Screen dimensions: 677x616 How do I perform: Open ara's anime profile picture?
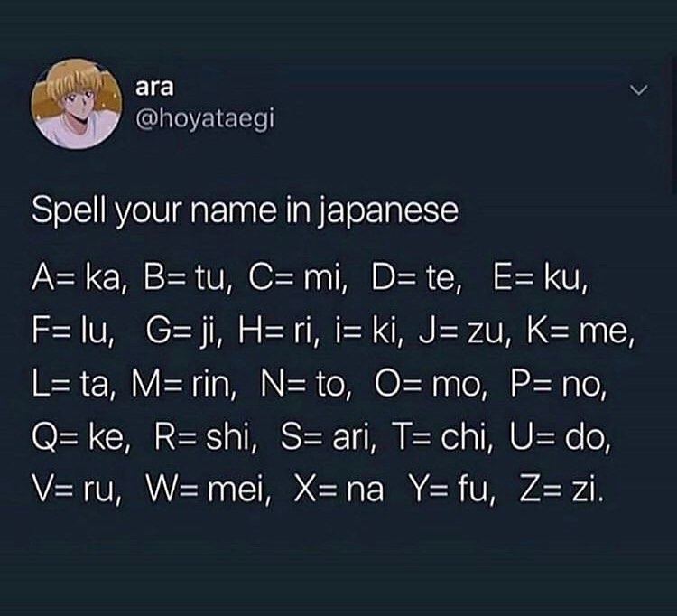pos(76,104)
